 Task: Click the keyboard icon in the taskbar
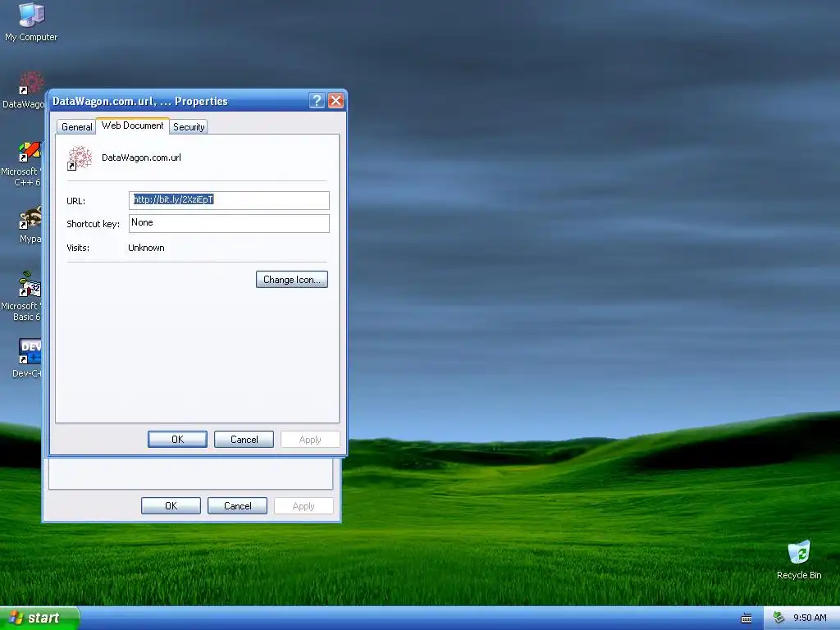pos(746,619)
